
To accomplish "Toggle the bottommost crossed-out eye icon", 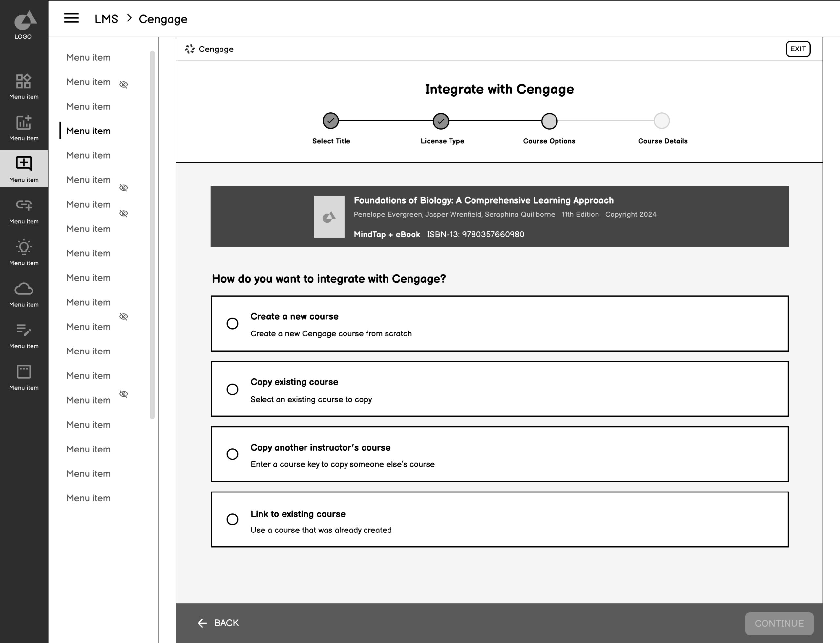I will coord(124,394).
